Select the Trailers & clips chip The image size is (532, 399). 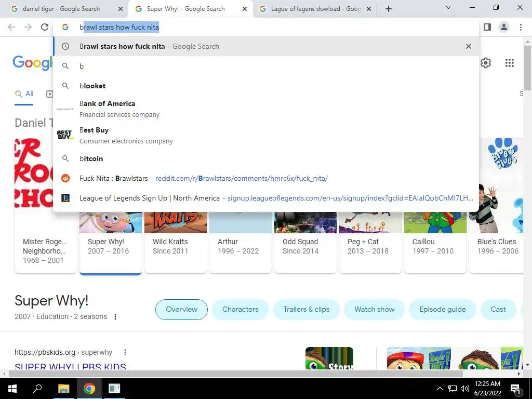(307, 310)
